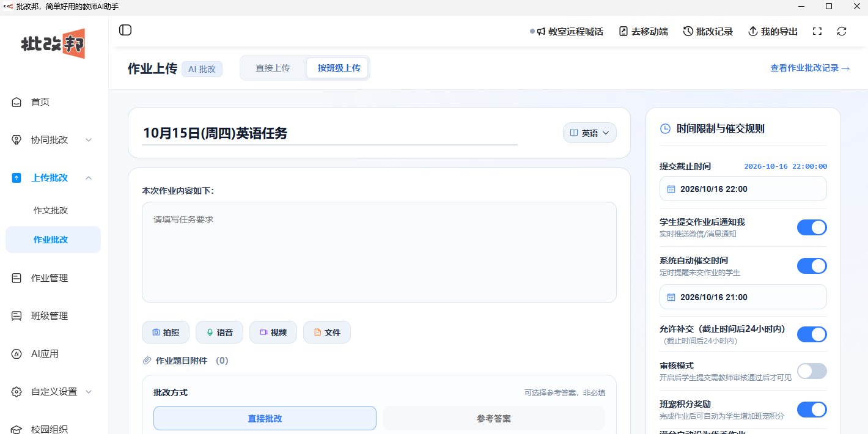Viewport: 868px width, 434px height.
Task: Click the 去移动端 label
Action: [649, 32]
